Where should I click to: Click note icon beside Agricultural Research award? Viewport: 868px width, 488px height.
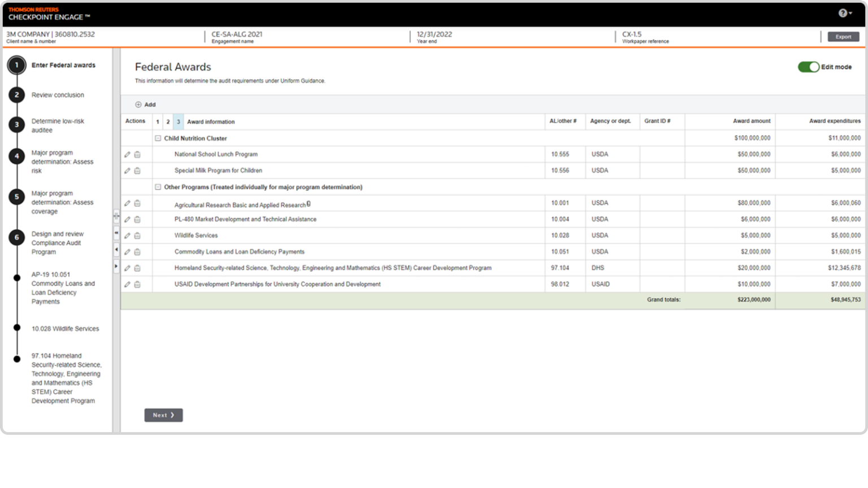click(x=309, y=204)
